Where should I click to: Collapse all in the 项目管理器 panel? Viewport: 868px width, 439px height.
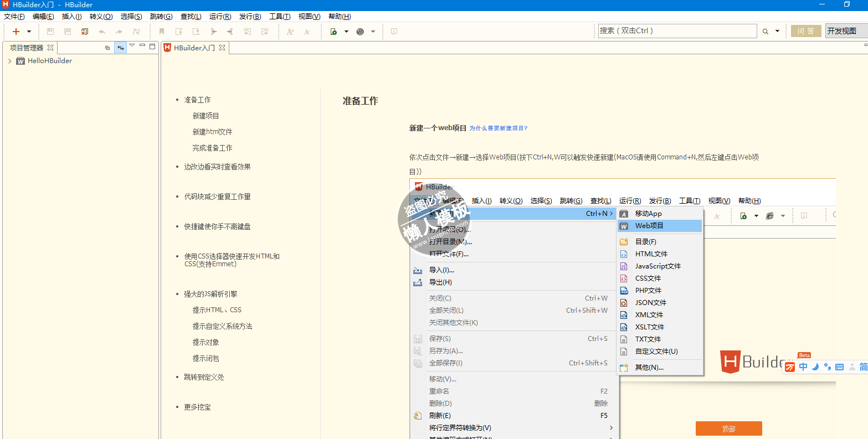tap(107, 48)
